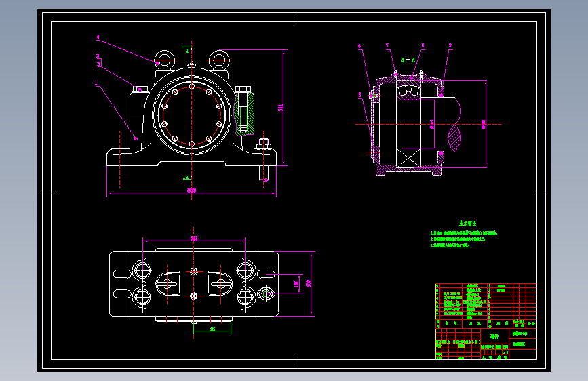Select the green A-A section view title
Viewport: 588px width, 381px height.
(408, 60)
